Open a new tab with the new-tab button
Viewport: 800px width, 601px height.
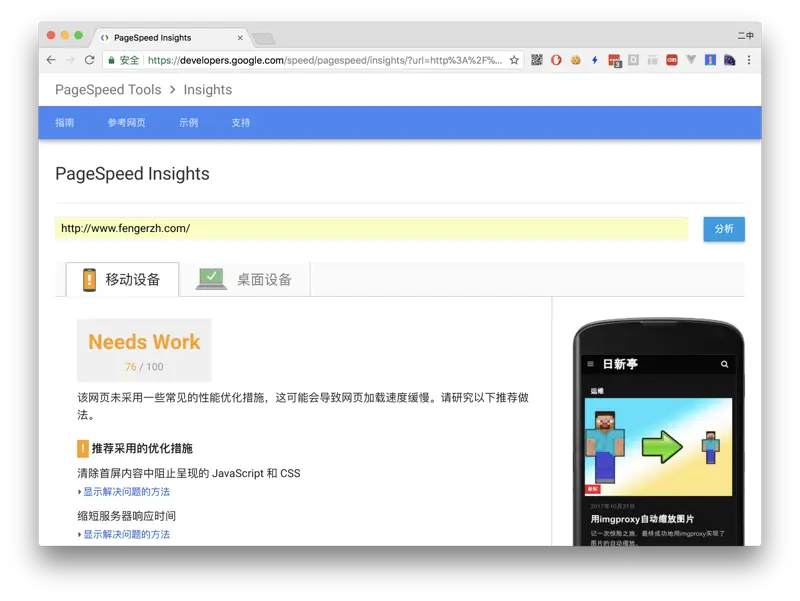(x=263, y=38)
